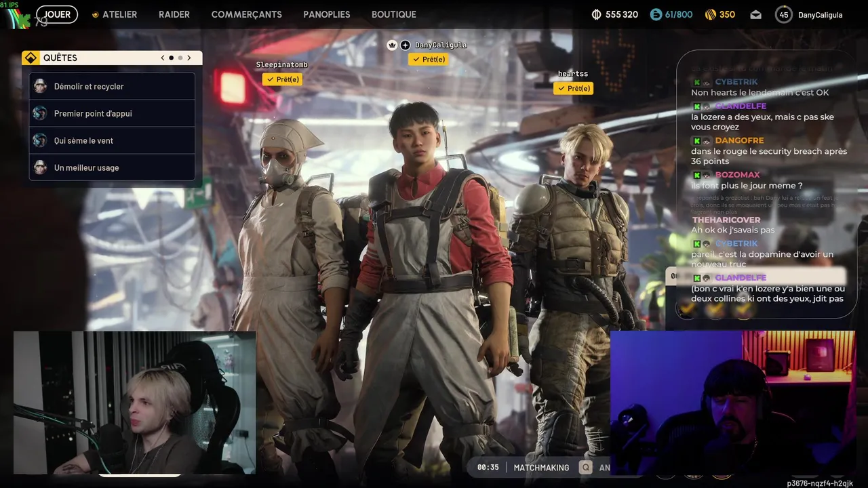The height and width of the screenshot is (488, 868).
Task: Click the first CYBETRIK chat username
Action: click(x=736, y=82)
